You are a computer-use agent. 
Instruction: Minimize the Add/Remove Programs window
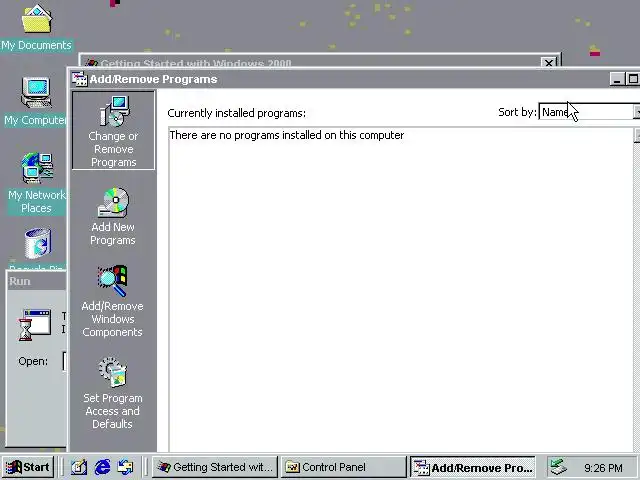click(x=617, y=79)
